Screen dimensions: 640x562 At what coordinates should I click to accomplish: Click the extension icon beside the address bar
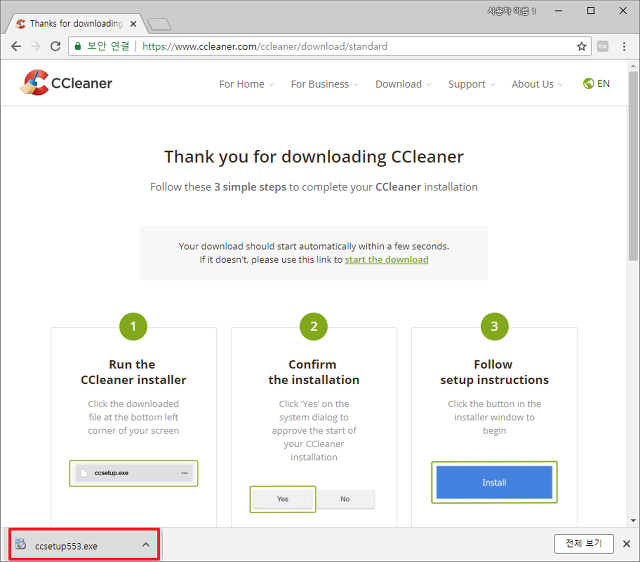tap(603, 47)
